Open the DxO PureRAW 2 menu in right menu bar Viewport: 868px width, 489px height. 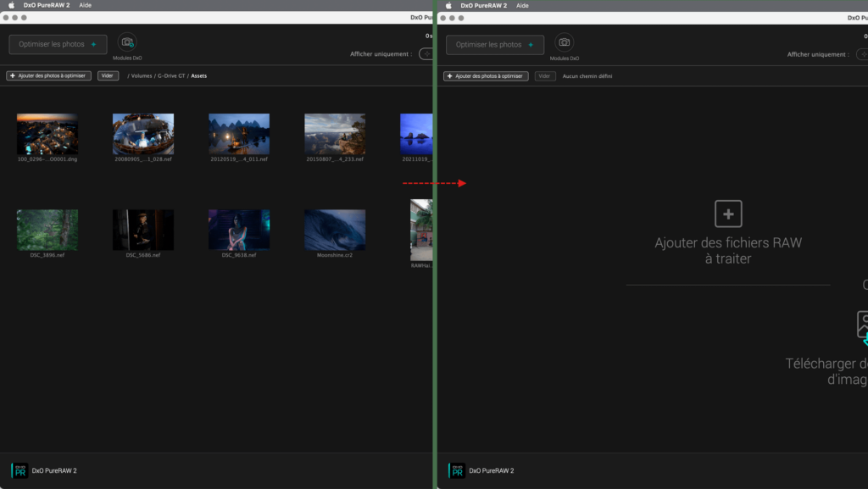click(484, 6)
